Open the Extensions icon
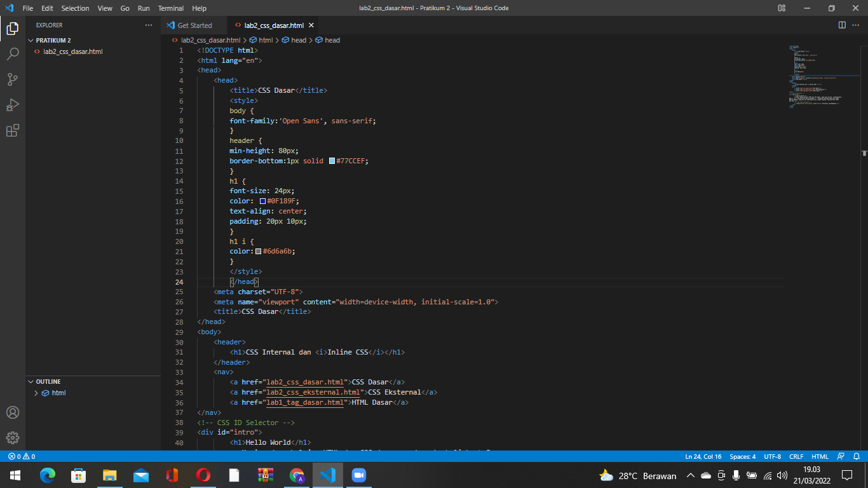 [13, 130]
